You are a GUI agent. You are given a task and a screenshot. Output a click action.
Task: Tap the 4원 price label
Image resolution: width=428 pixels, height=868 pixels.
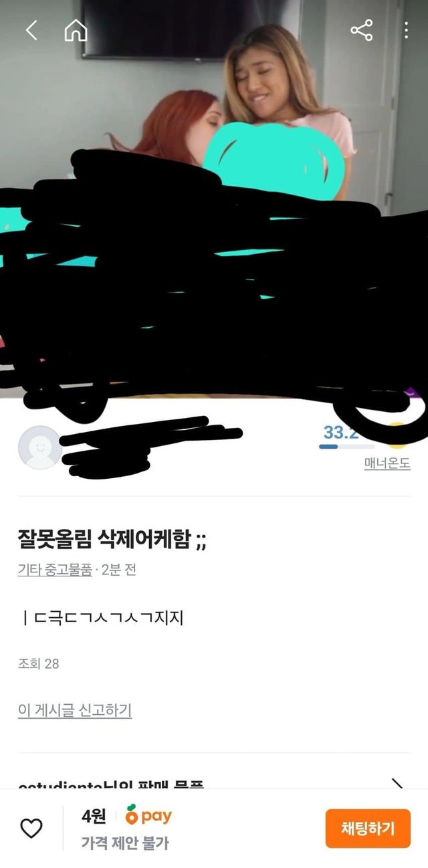point(94,816)
